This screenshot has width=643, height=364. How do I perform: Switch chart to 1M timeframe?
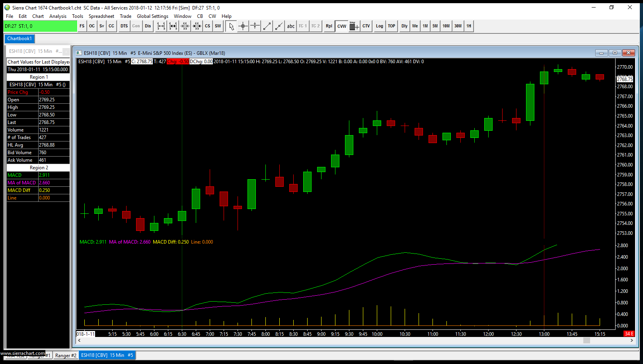[x=425, y=26]
